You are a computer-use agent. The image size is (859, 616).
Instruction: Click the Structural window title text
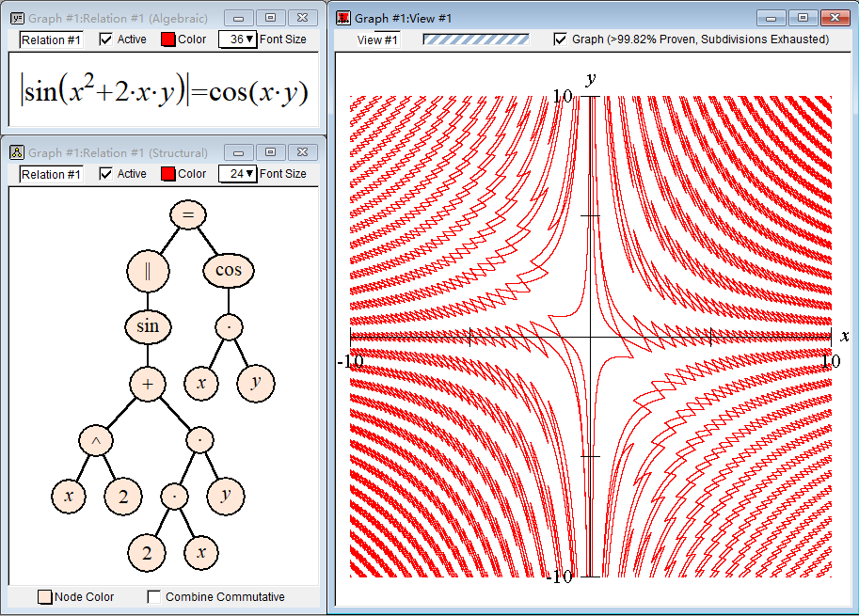[x=118, y=152]
